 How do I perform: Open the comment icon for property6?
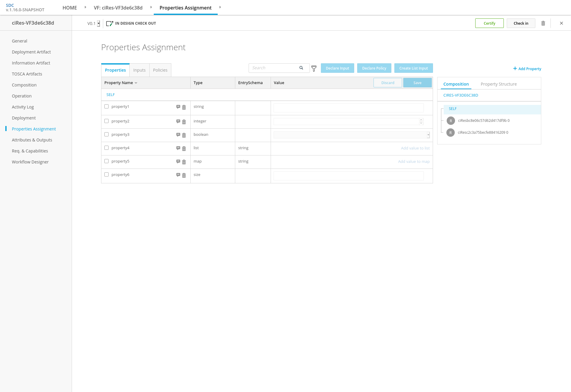point(178,175)
